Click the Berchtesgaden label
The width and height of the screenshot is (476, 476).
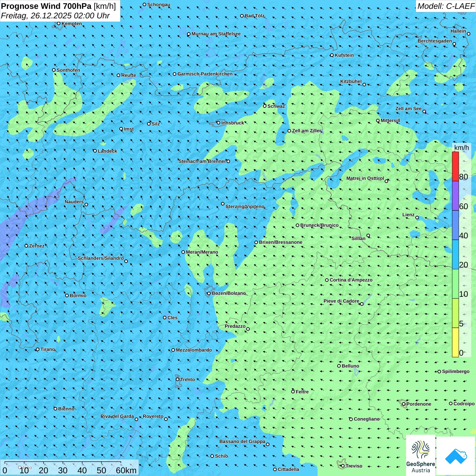point(435,41)
